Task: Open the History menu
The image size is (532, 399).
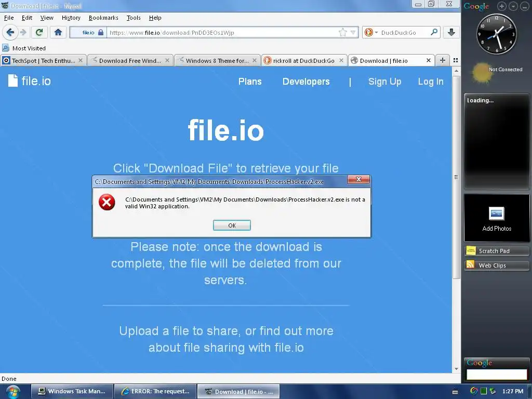Action: click(x=71, y=18)
